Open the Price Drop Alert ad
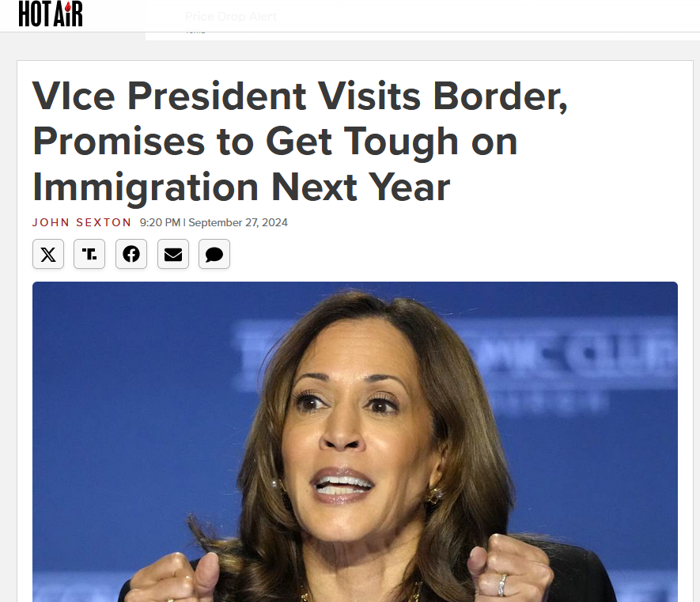 point(231,17)
